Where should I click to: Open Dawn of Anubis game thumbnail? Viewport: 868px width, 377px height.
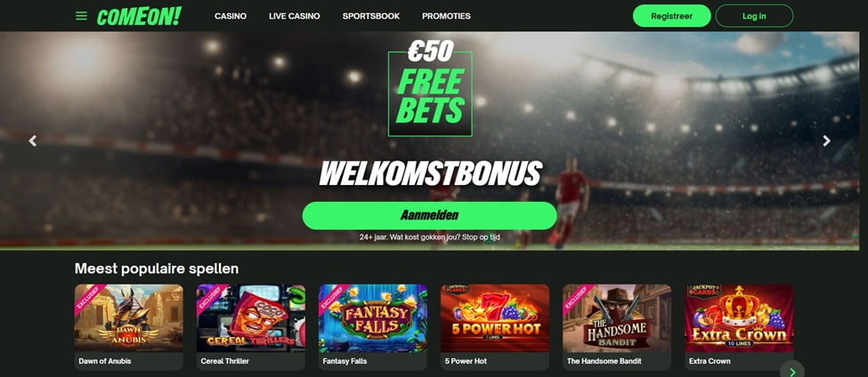(129, 326)
